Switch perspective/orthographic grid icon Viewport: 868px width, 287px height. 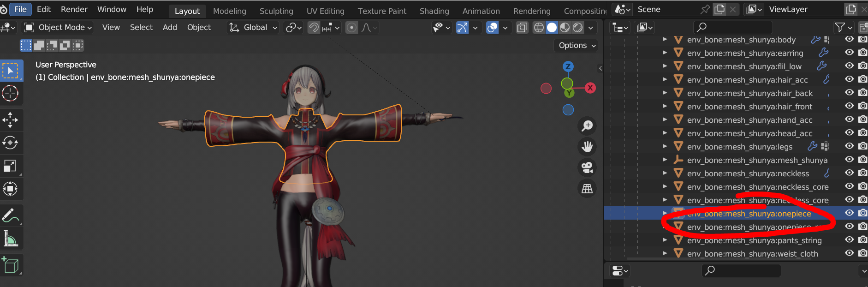587,188
